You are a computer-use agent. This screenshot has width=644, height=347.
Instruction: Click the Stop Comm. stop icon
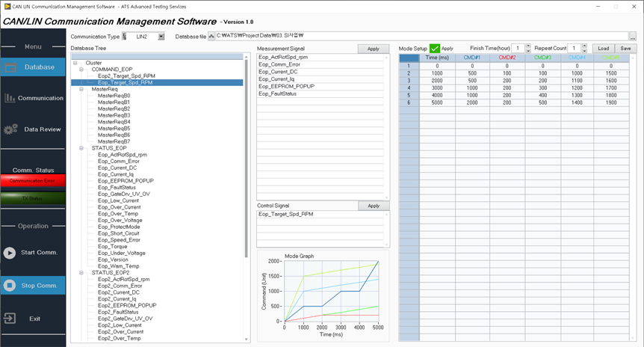10,286
